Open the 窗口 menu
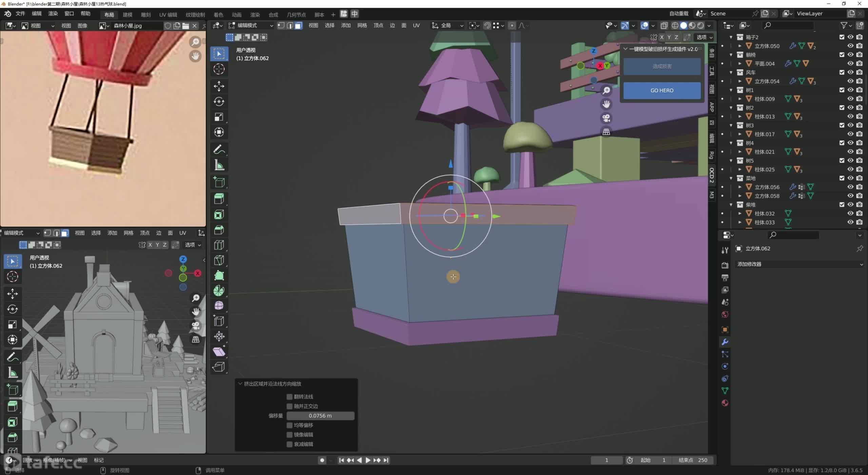 (x=69, y=14)
